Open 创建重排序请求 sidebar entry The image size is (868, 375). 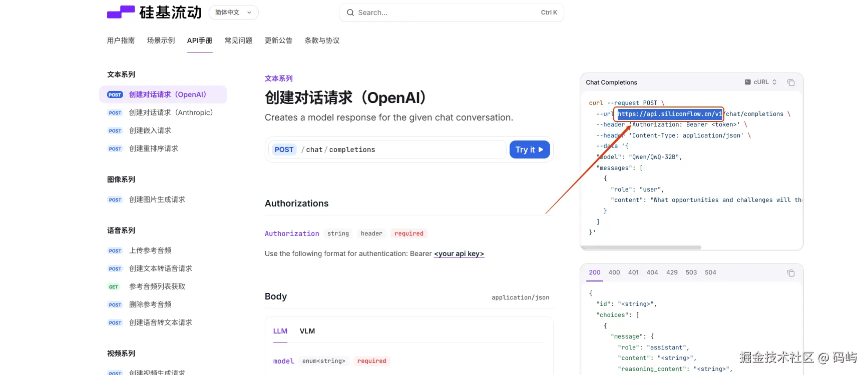point(163,148)
